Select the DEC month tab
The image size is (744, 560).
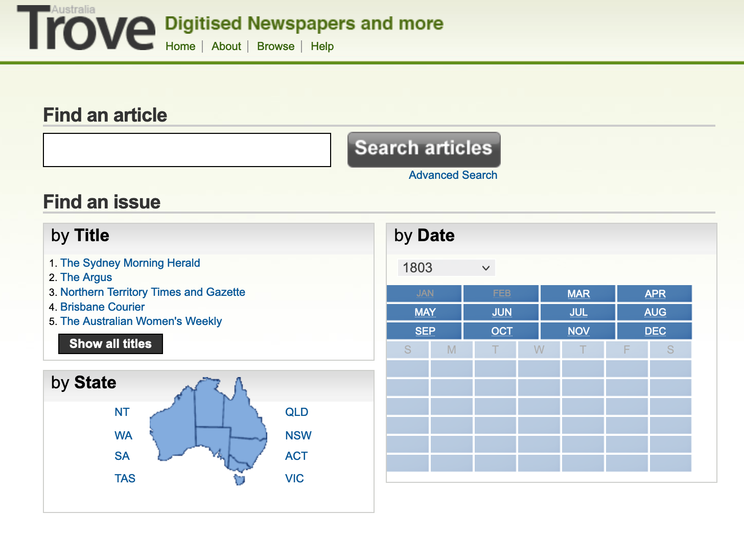pyautogui.click(x=655, y=331)
